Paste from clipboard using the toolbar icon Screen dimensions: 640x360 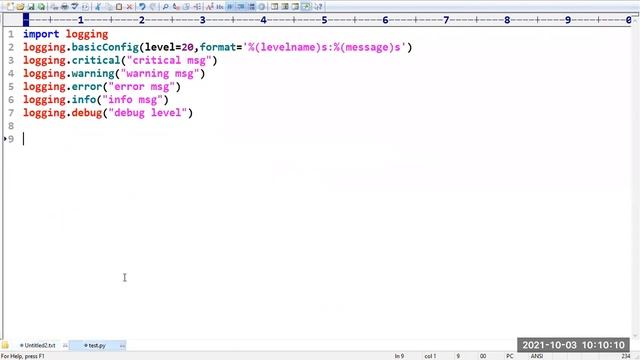[119, 7]
